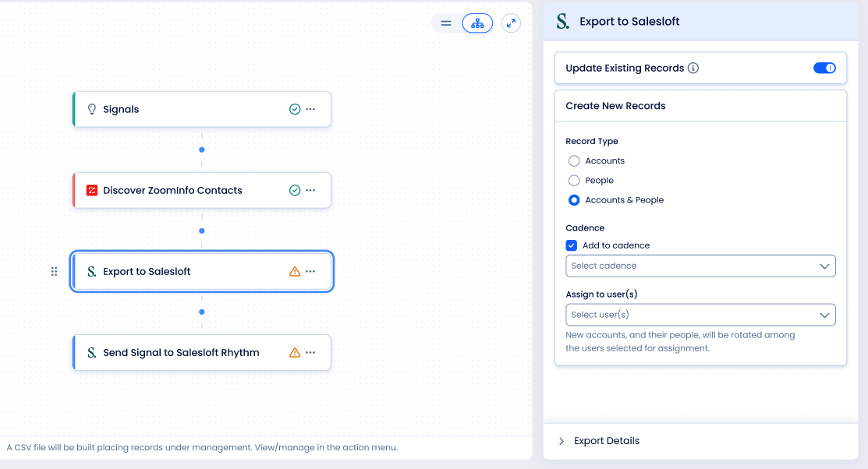Show info for Update Existing Records
This screenshot has width=868, height=469.
click(x=693, y=68)
